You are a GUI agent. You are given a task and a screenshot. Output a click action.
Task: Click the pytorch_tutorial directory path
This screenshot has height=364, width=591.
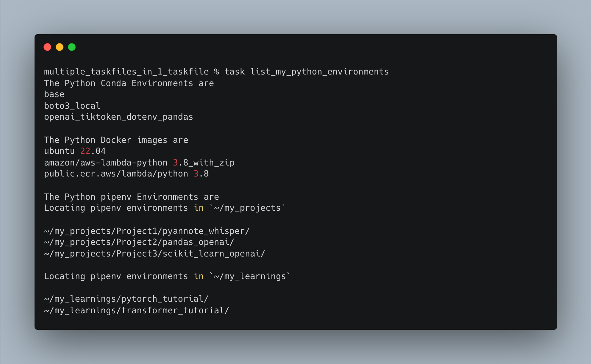click(126, 299)
